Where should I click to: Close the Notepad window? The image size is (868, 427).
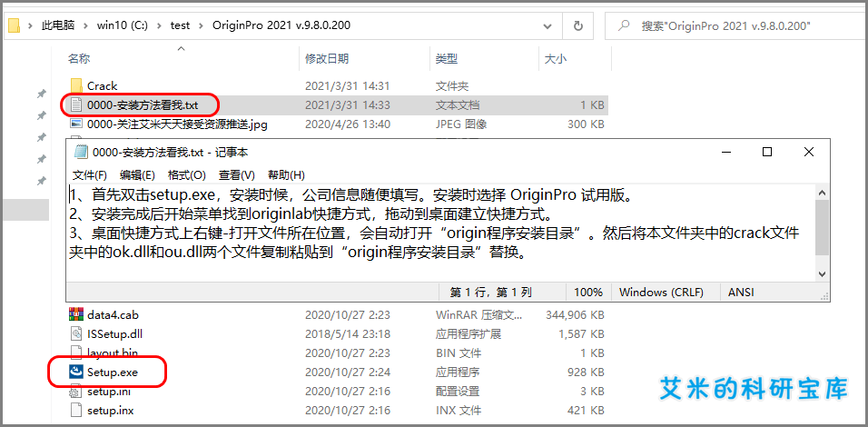[x=809, y=152]
